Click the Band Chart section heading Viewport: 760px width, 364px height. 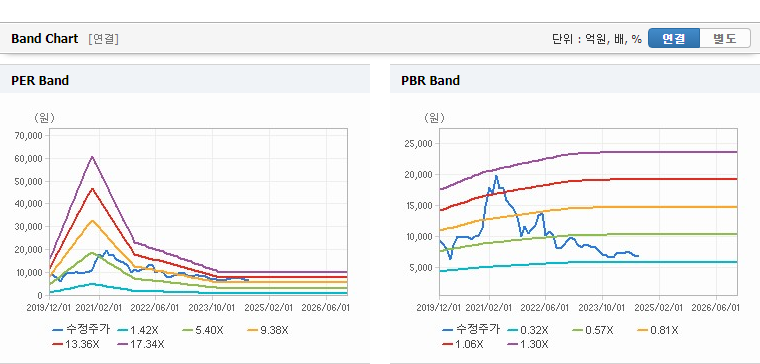click(45, 39)
